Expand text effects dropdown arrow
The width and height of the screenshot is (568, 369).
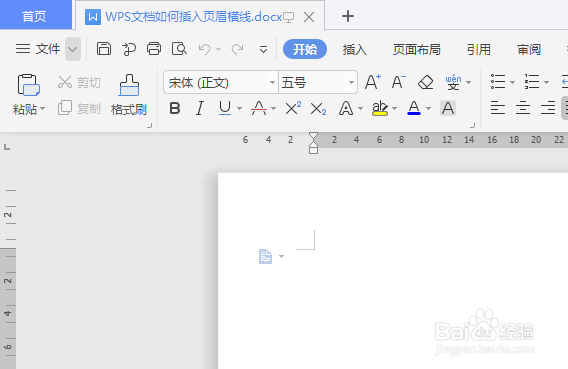coord(360,108)
